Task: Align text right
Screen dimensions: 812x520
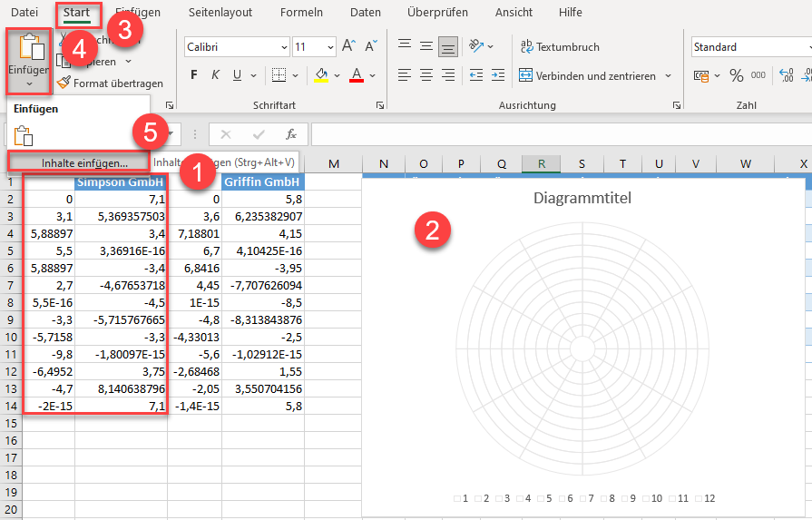Action: (x=448, y=75)
